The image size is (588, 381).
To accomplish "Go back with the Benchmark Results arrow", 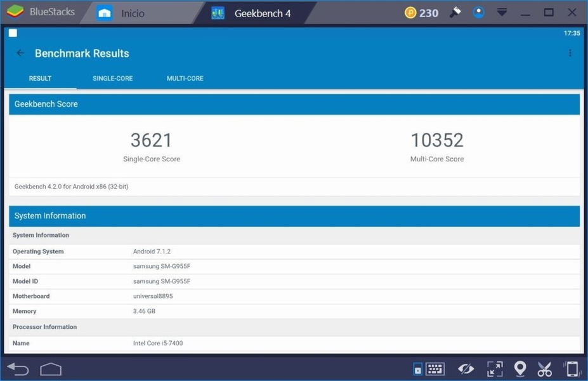I will point(20,53).
